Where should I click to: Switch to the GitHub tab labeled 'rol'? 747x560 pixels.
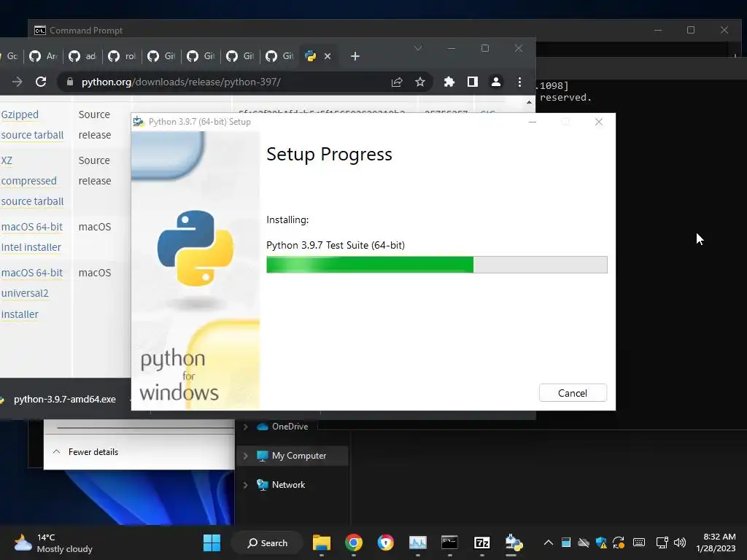122,56
